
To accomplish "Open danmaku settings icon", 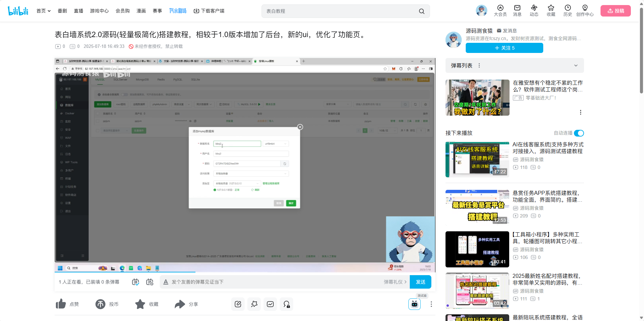I will click(150, 282).
